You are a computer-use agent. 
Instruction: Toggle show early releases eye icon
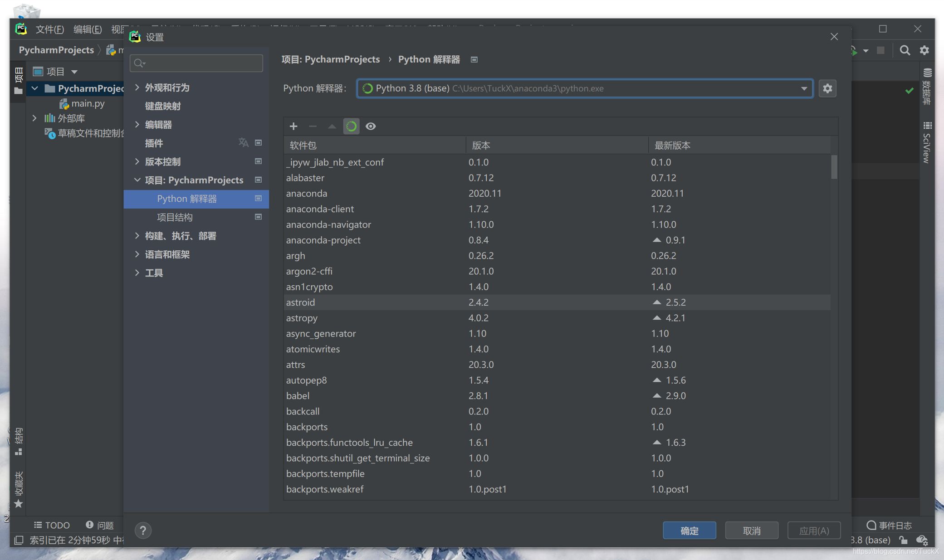click(371, 126)
